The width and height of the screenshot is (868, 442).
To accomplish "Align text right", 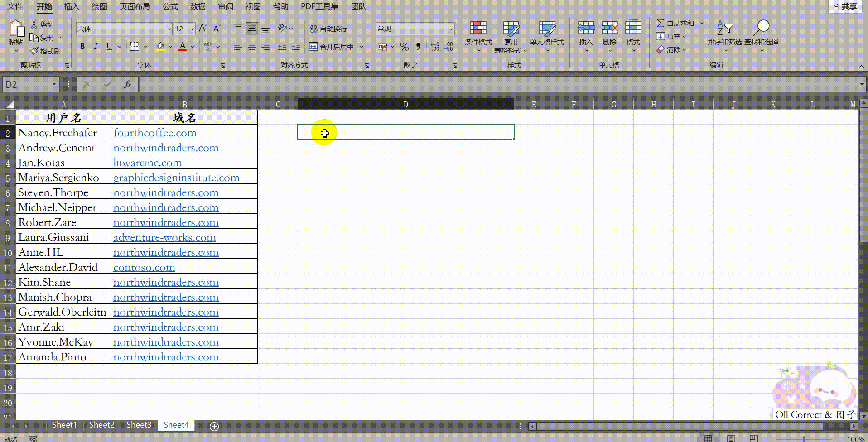I will [x=265, y=46].
